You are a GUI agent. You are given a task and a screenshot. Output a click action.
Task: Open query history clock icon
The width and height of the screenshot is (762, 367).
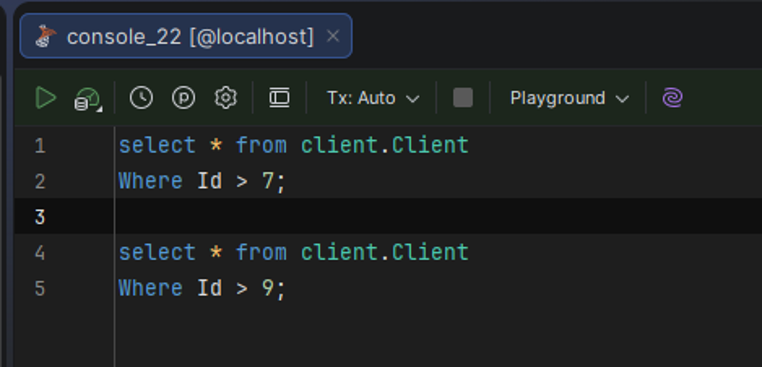pos(141,98)
